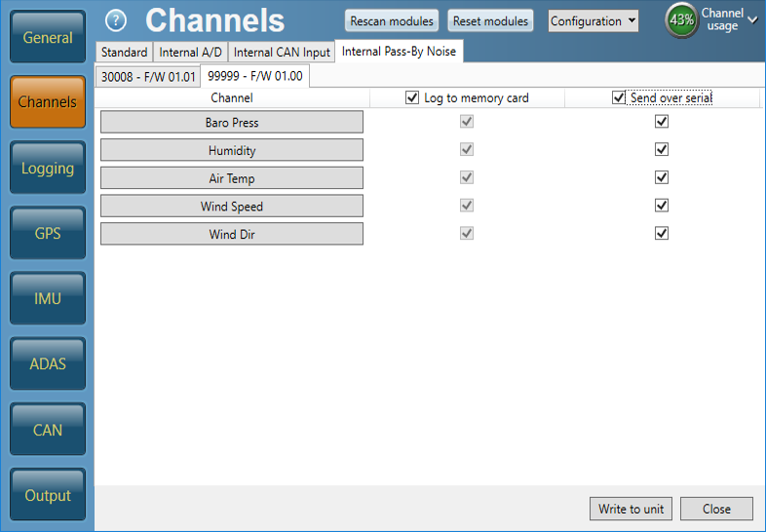This screenshot has height=532, width=766.
Task: Toggle Send over serial for Air Temp
Action: click(662, 177)
